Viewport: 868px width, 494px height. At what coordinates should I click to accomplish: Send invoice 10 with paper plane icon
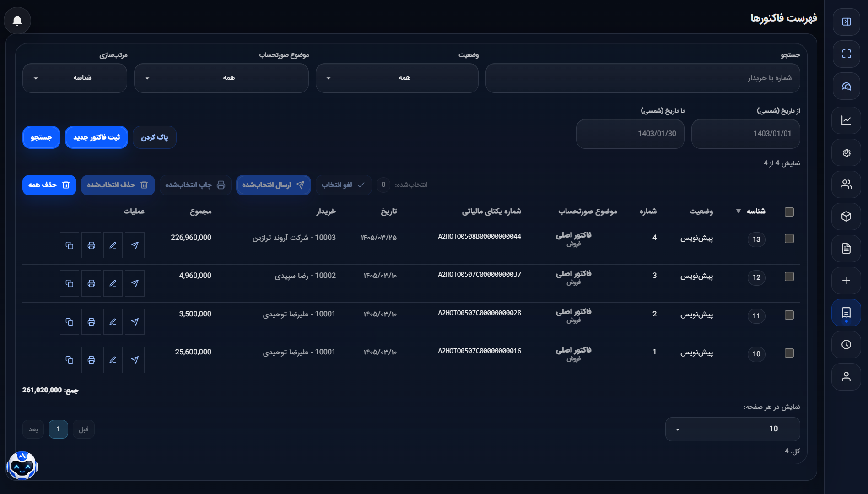coord(135,360)
